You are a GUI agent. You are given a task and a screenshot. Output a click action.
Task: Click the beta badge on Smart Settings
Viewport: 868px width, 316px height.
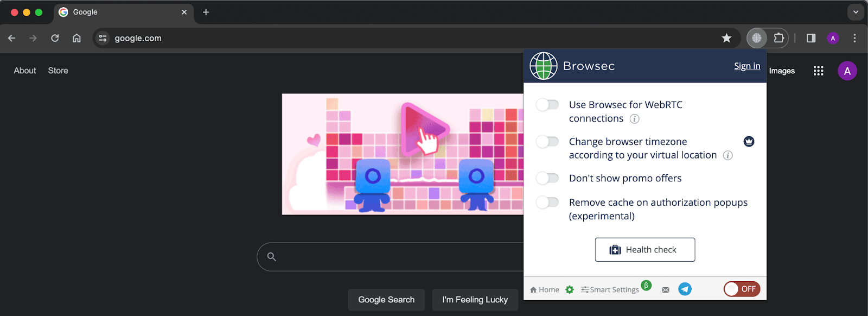point(646,285)
